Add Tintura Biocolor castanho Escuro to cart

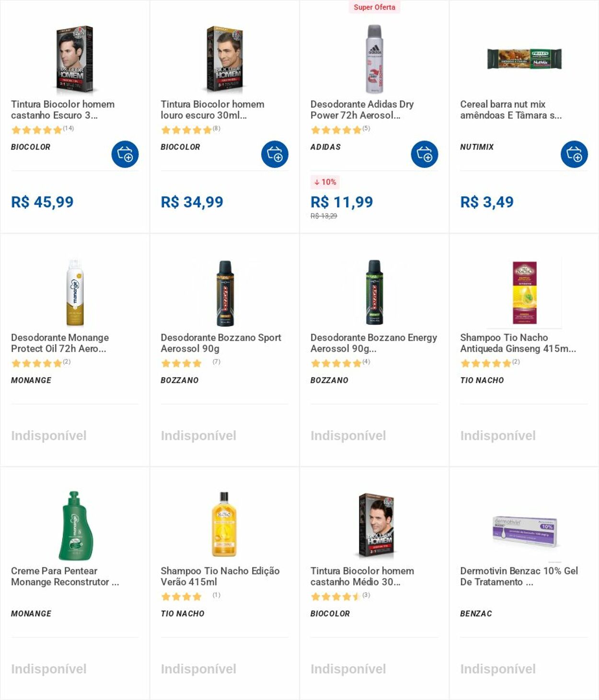125,154
